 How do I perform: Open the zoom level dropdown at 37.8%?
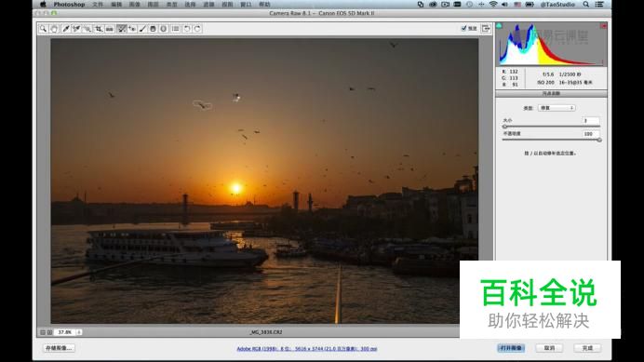click(79, 332)
